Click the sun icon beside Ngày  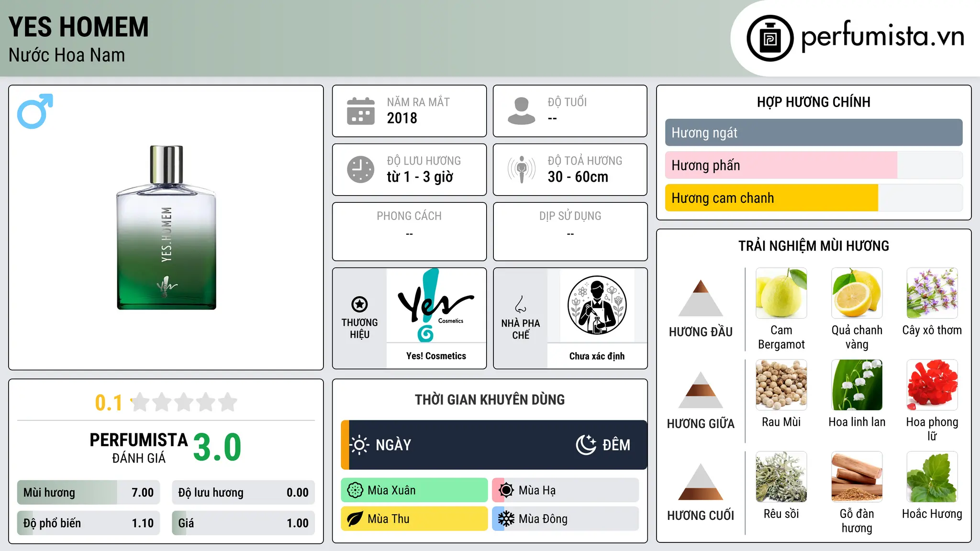click(359, 445)
